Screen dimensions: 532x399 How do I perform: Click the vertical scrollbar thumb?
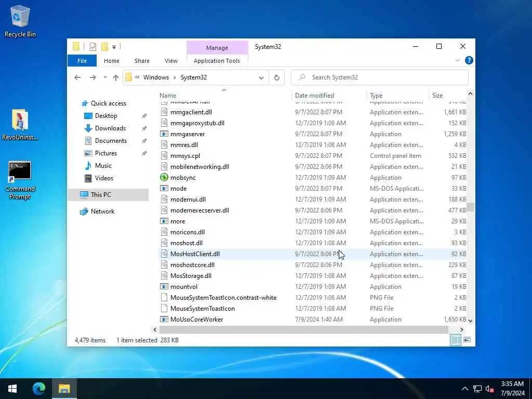point(470,207)
